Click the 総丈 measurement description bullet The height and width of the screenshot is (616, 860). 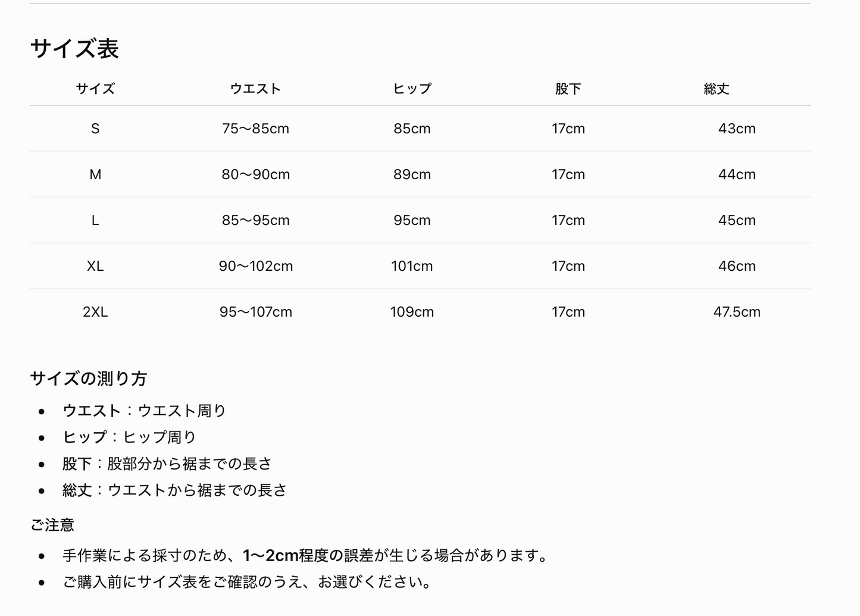pyautogui.click(x=175, y=490)
